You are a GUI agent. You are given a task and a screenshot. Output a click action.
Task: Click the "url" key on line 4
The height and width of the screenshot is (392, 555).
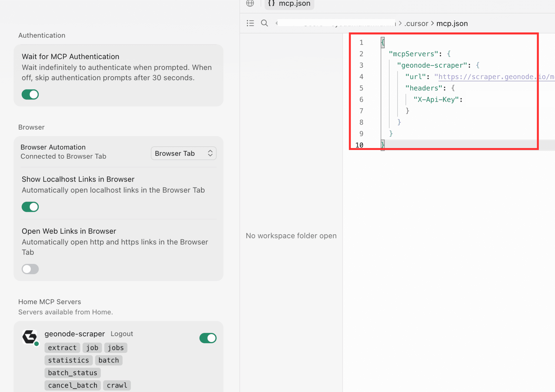click(415, 77)
